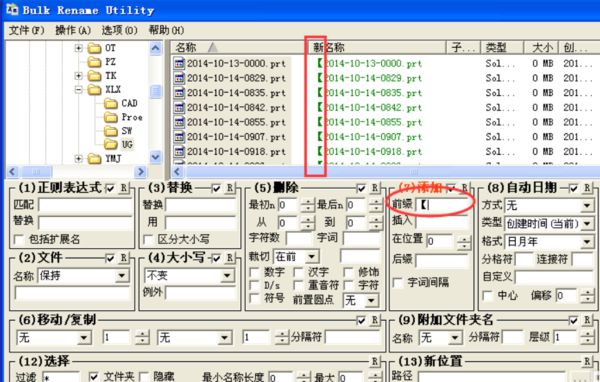Enable the 数字 checkbox in remove section
Image resolution: width=600 pixels, height=382 pixels.
click(254, 273)
